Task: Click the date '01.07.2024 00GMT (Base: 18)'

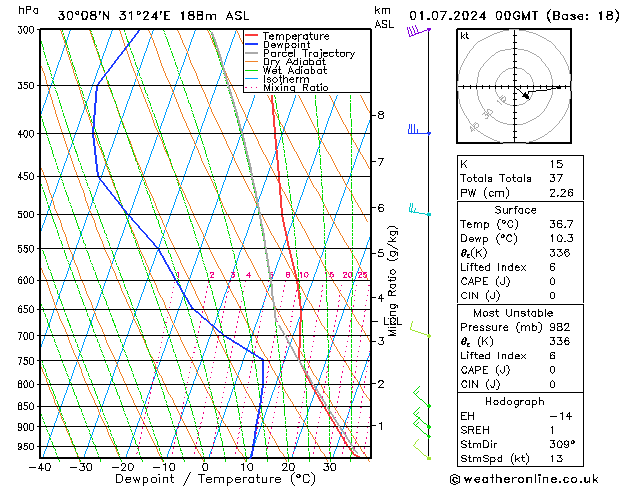Action: click(x=514, y=16)
